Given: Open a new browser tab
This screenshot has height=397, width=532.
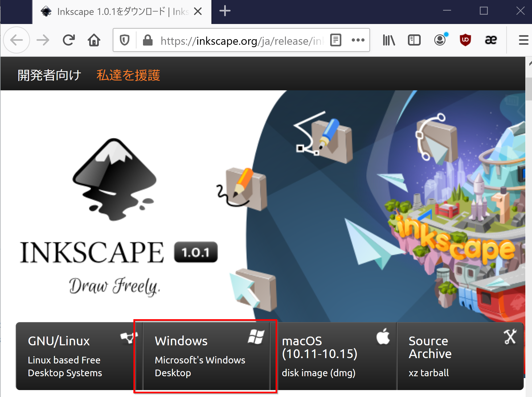Looking at the screenshot, I should point(225,11).
